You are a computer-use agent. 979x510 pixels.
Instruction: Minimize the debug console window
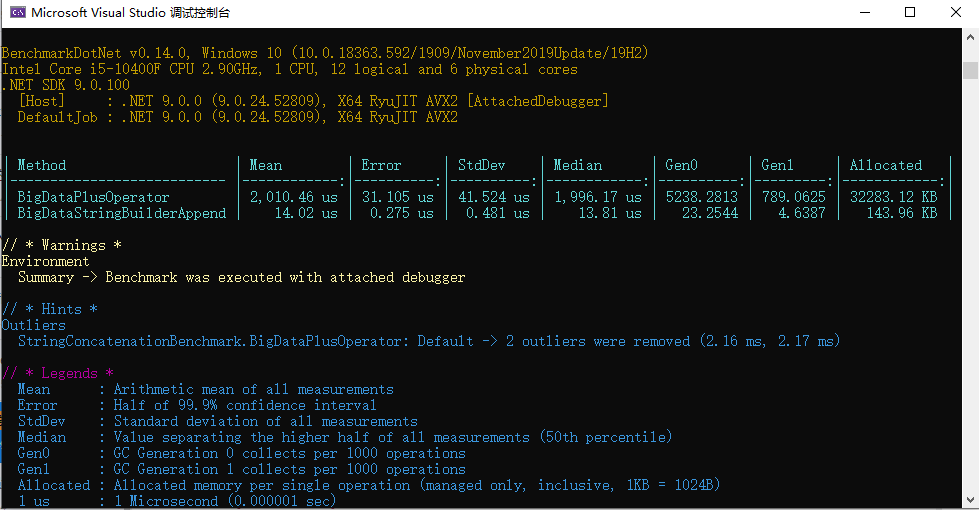click(864, 13)
